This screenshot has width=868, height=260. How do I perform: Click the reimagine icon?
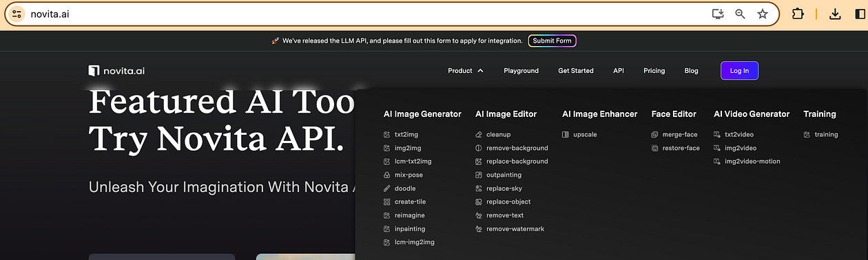click(387, 215)
